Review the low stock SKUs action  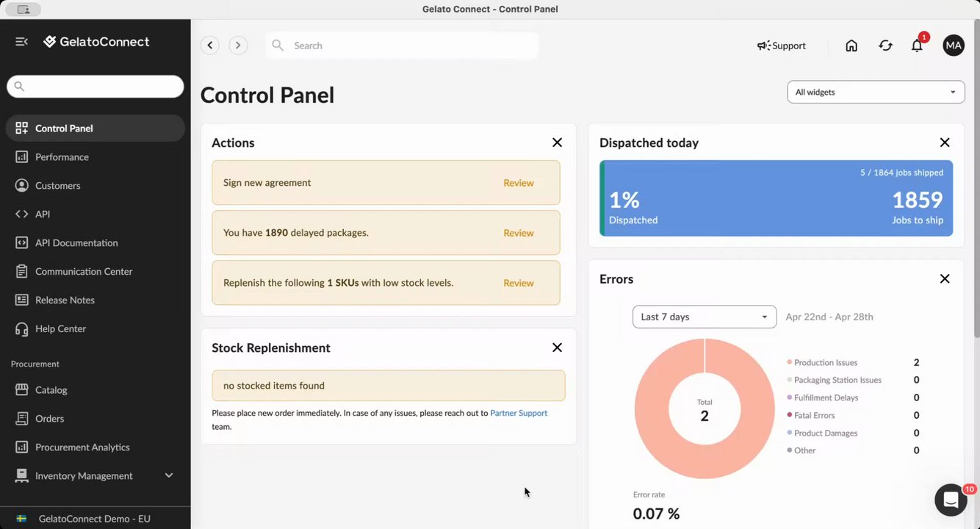[519, 282]
